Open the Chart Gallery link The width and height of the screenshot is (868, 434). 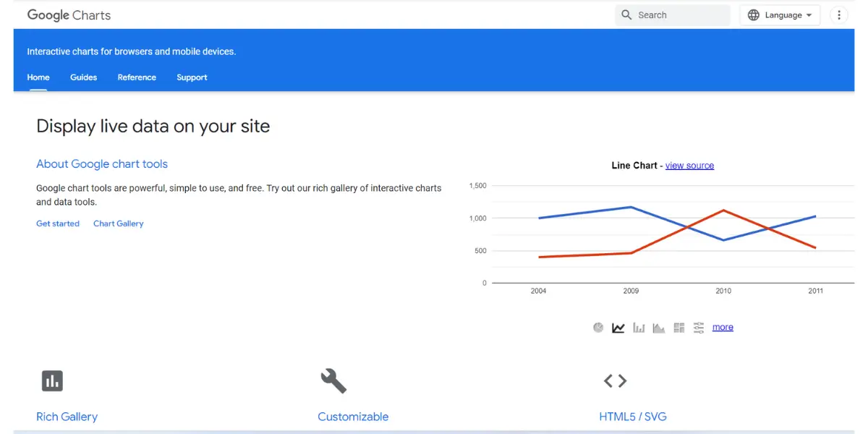click(119, 224)
